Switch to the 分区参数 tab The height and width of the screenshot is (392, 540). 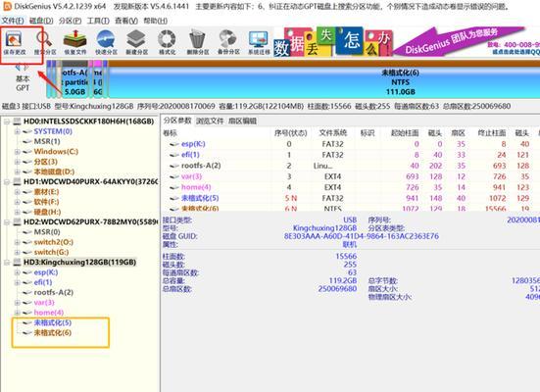(177, 121)
